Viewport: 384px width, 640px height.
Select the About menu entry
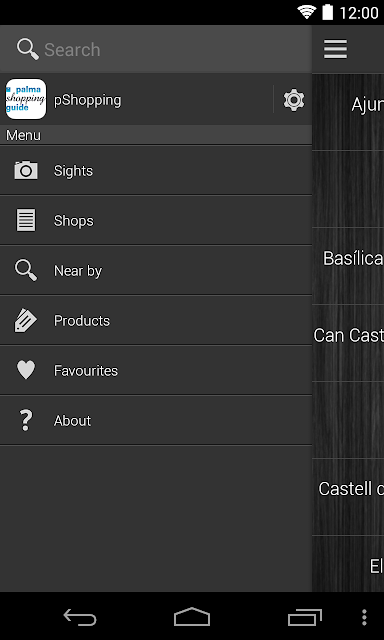[x=156, y=420]
